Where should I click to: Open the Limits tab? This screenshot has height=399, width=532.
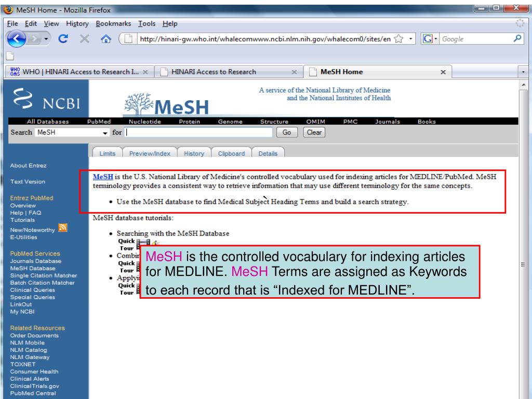pos(107,153)
